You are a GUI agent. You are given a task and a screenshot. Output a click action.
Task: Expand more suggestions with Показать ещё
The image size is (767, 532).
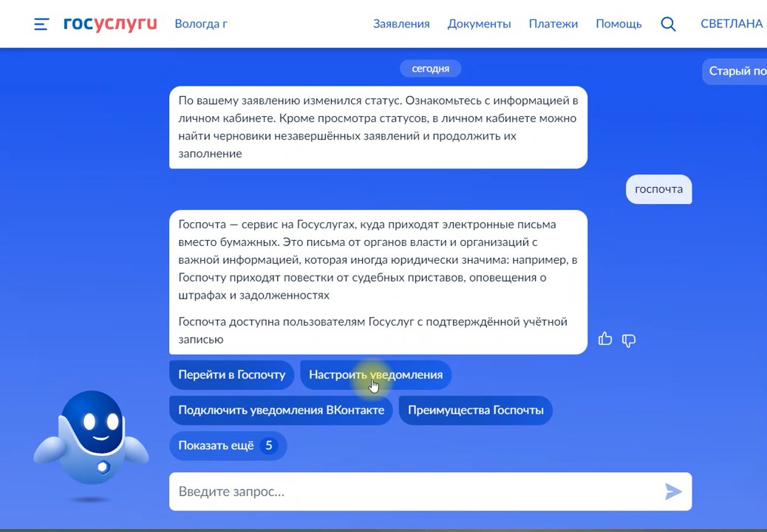228,446
